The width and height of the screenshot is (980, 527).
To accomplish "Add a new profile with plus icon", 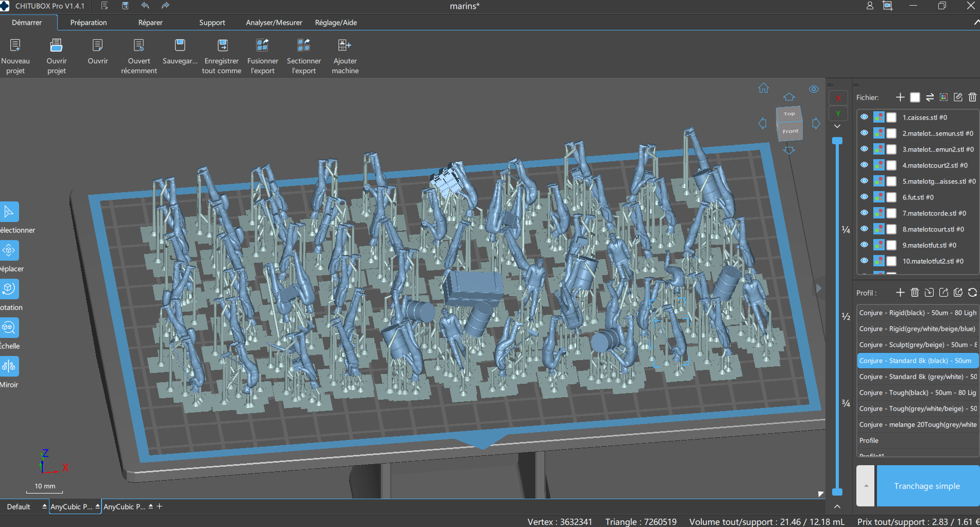I will 900,293.
